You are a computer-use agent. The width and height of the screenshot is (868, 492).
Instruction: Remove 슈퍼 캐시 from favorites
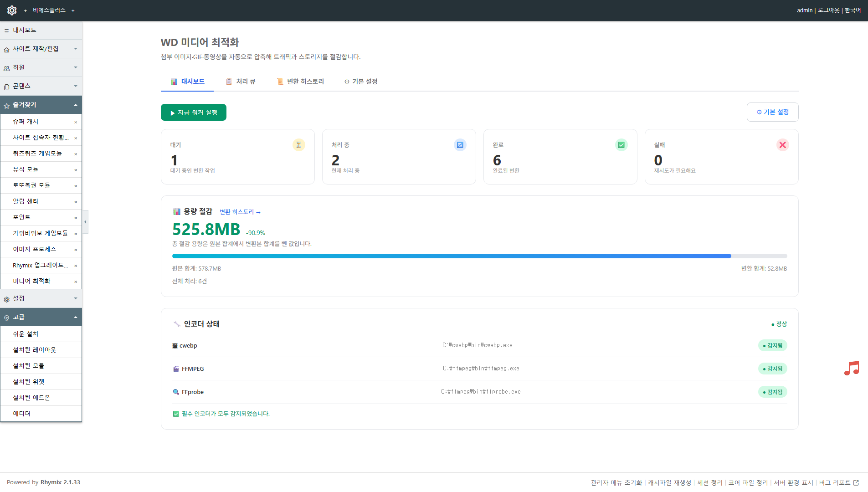pos(76,122)
